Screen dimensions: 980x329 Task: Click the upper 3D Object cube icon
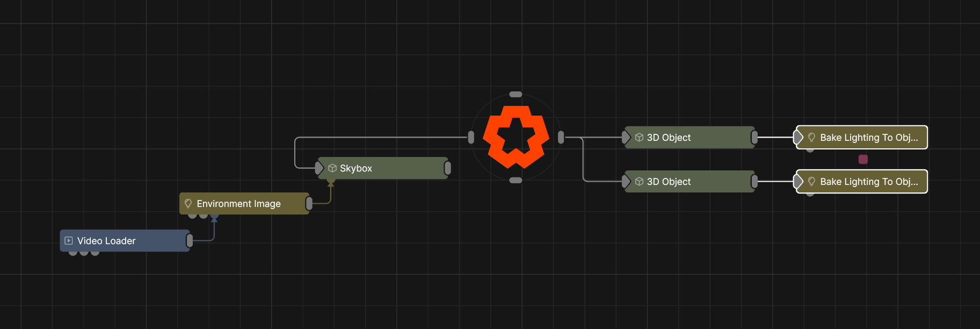point(639,138)
